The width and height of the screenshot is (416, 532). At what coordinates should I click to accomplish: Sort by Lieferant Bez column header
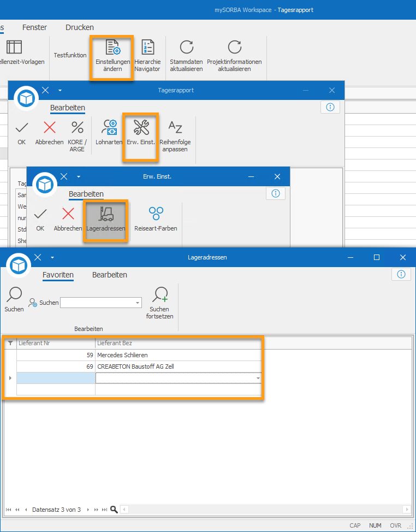tap(179, 343)
